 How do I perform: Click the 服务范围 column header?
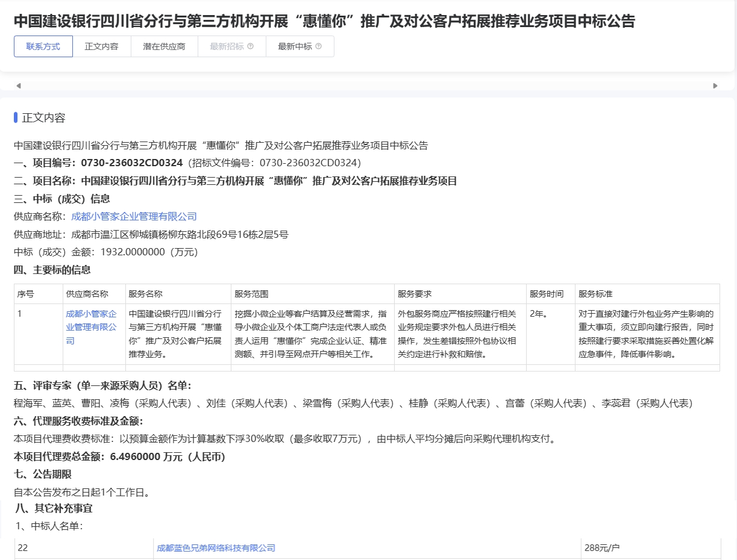click(313, 294)
